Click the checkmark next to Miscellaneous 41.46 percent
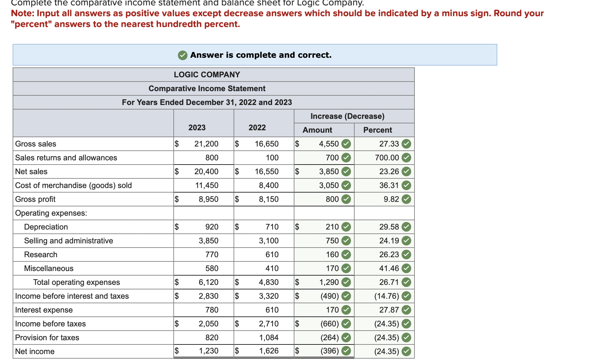This screenshot has height=364, width=596. pyautogui.click(x=406, y=268)
